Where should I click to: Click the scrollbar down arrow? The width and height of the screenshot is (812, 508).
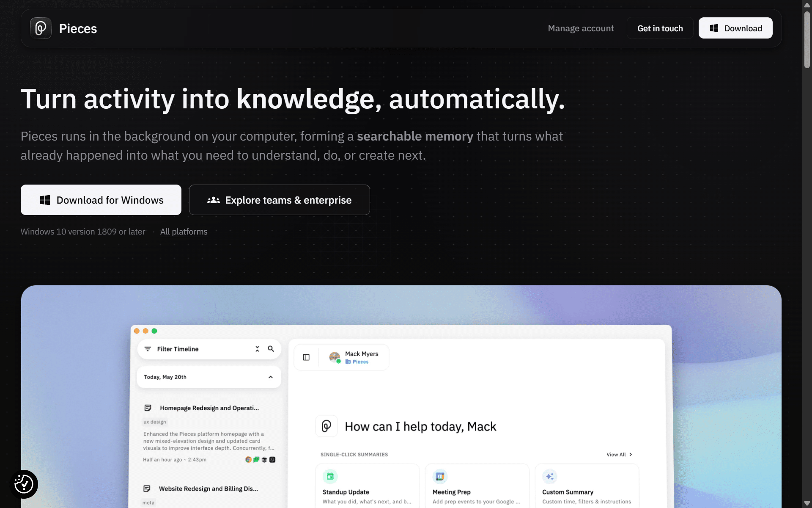pos(807,504)
